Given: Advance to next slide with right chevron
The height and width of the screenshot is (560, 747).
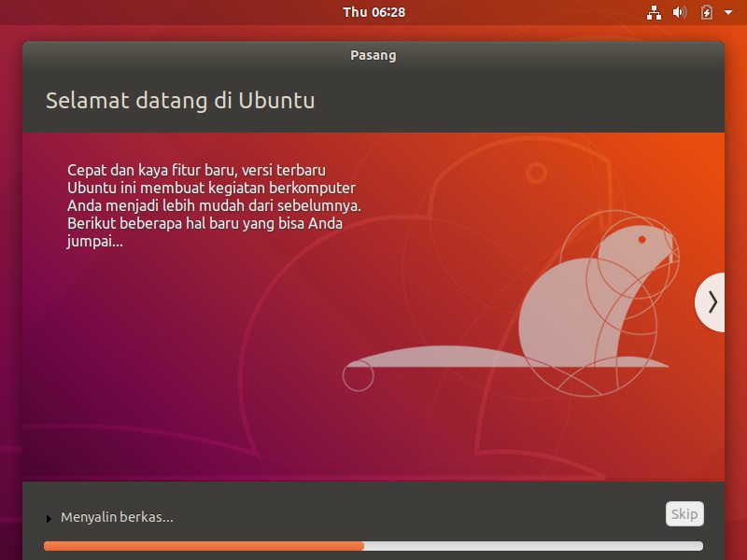Looking at the screenshot, I should click(x=710, y=302).
